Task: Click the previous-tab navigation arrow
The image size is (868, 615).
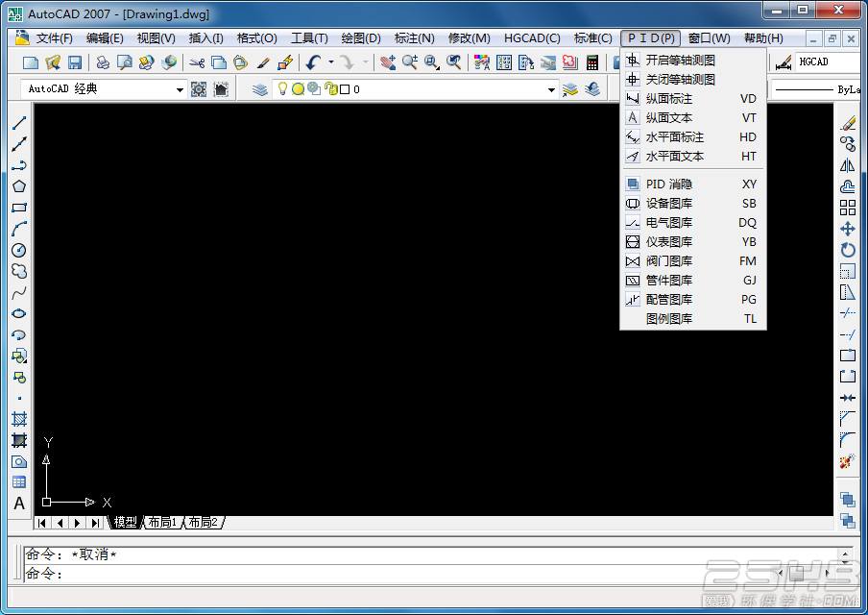Action: (x=60, y=523)
